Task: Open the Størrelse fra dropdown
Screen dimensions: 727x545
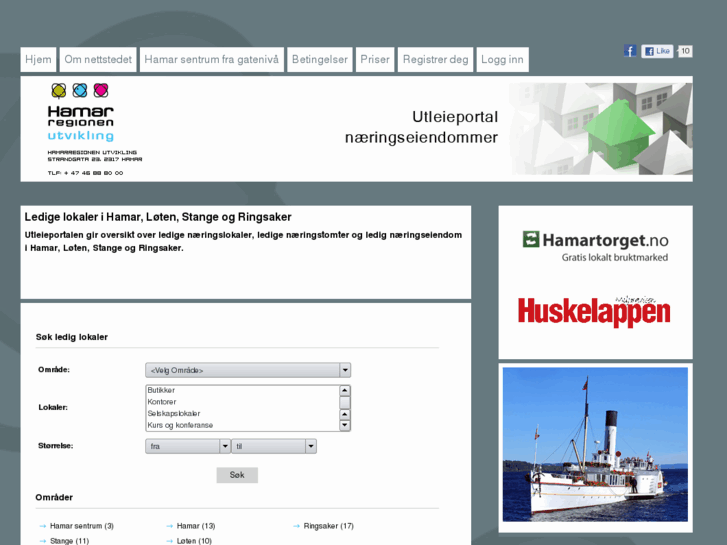Action: 188,446
